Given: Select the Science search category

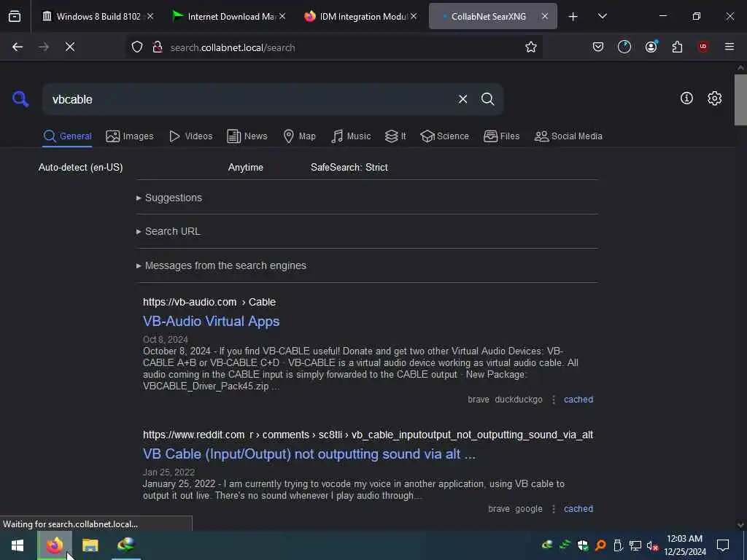Looking at the screenshot, I should [x=444, y=136].
